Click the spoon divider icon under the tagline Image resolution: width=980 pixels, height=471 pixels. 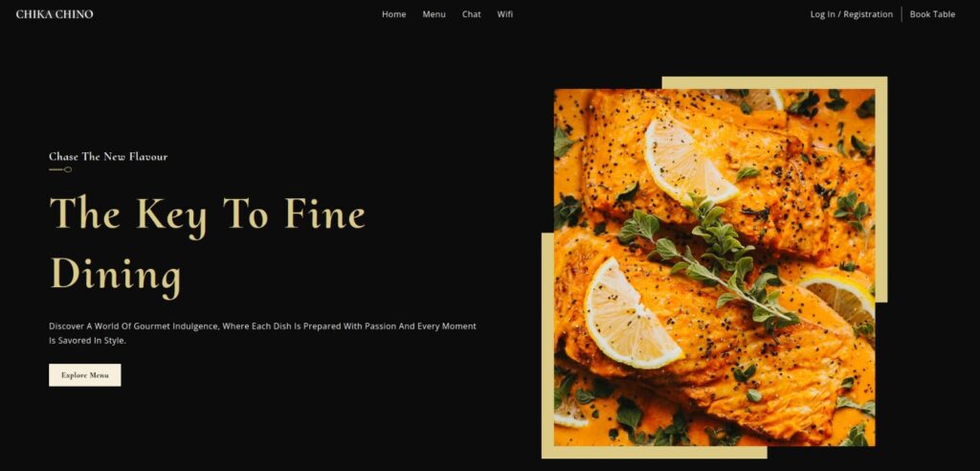[60, 169]
